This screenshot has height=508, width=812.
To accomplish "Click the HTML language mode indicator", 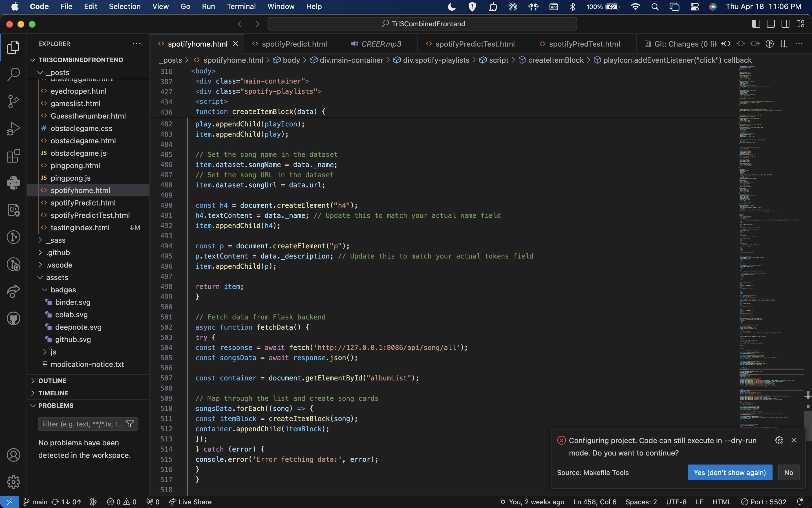I will coord(722,502).
